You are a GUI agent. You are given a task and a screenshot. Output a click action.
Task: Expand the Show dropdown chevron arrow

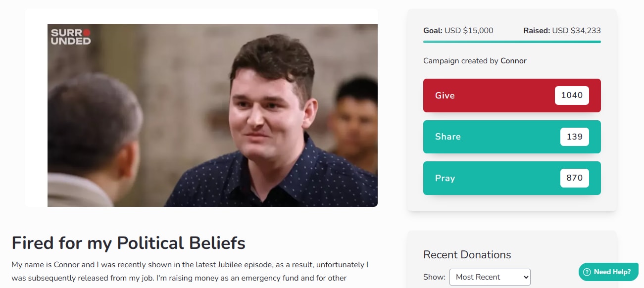[525, 277]
